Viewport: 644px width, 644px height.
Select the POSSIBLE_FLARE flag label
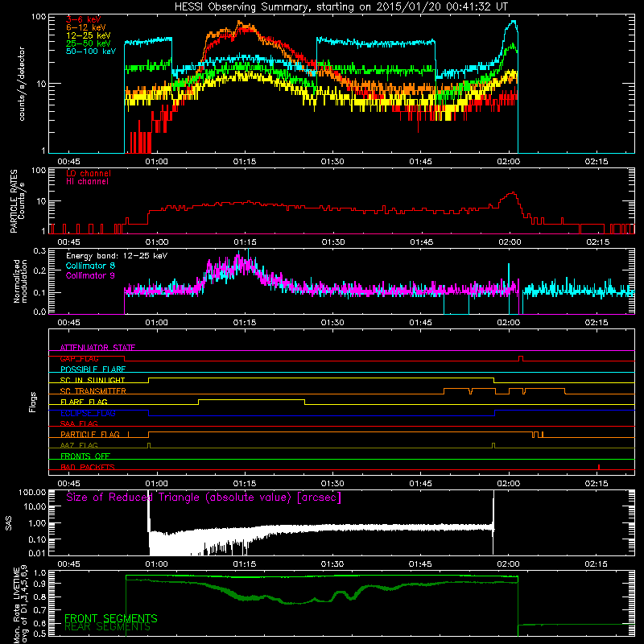pos(93,369)
